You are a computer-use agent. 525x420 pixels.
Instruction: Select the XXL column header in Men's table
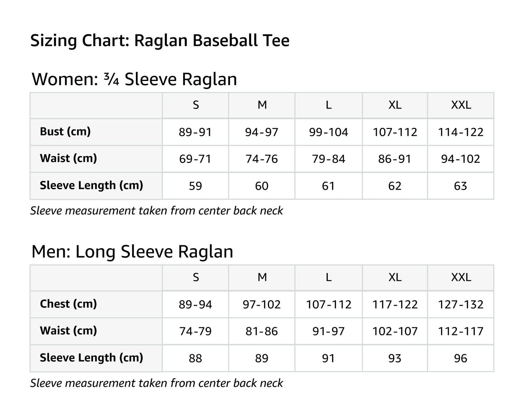pyautogui.click(x=461, y=278)
